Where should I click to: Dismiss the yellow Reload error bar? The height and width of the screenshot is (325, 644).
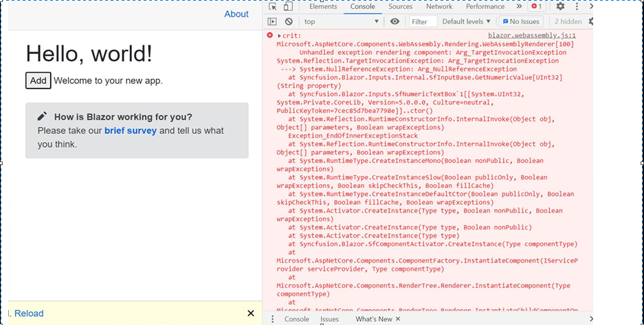pos(251,313)
